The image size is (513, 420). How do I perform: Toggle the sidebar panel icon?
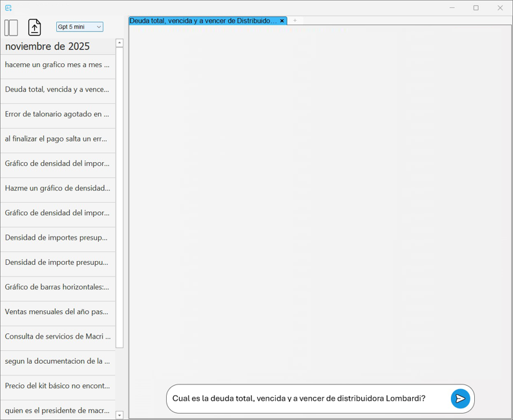[11, 27]
